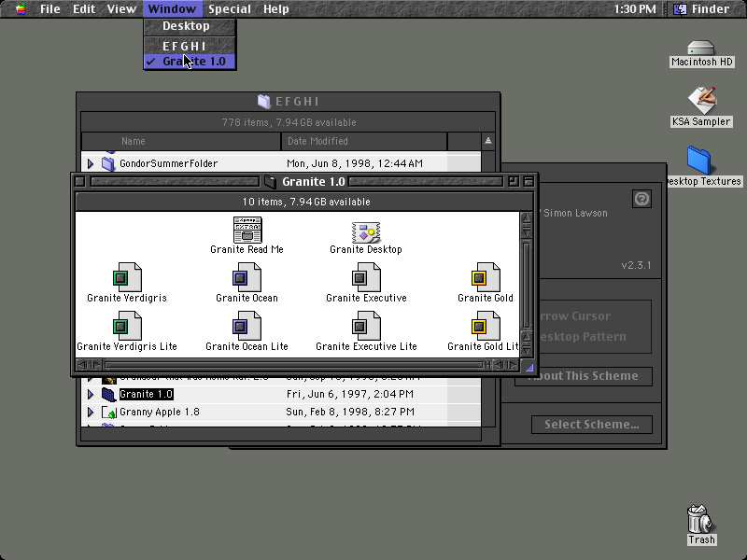Click the folder proxy icon in Granite 1.0 title bar

pyautogui.click(x=270, y=182)
